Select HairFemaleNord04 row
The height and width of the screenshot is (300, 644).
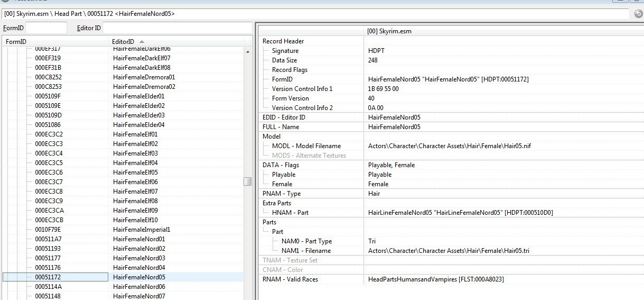123,268
